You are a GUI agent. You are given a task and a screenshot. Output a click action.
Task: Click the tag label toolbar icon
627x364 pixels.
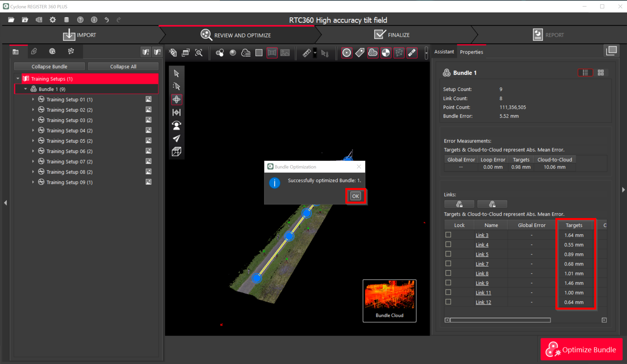point(360,53)
